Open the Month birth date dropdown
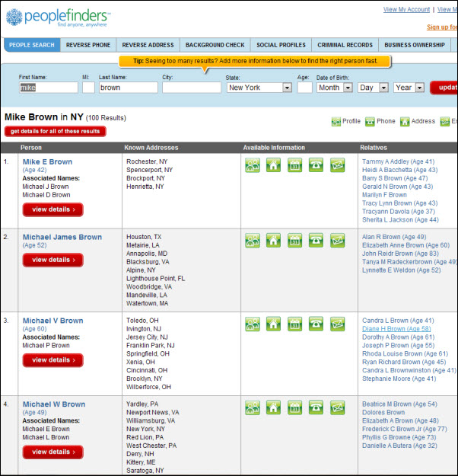Image resolution: width=458 pixels, height=476 pixels. point(335,88)
